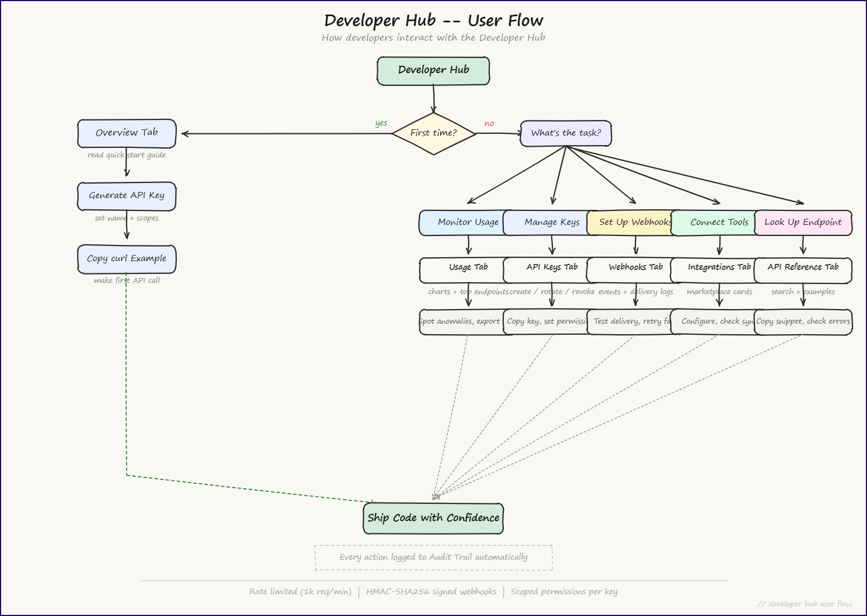The width and height of the screenshot is (867, 616).
Task: Select 'Rate limited (1k req/min)' footer text
Action: 300,592
